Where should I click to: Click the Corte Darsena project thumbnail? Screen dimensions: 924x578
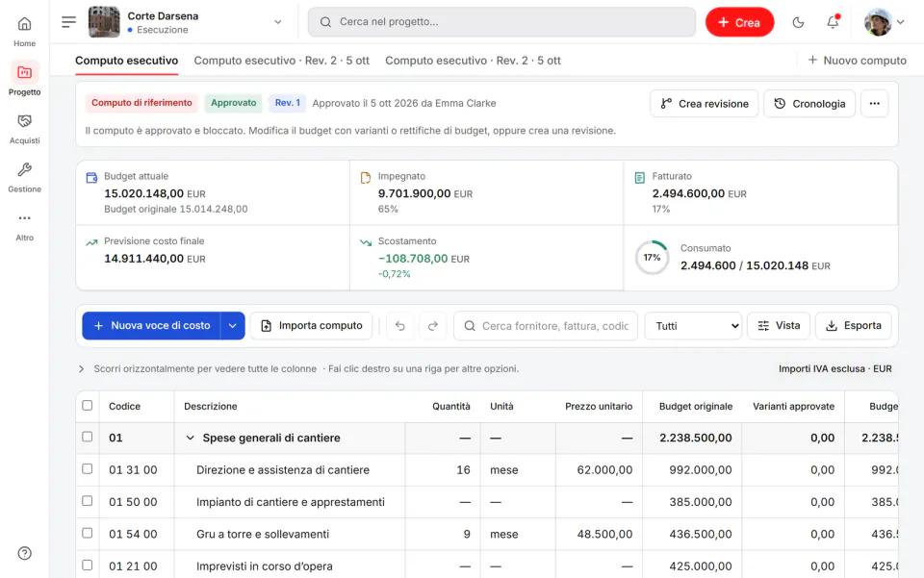click(x=104, y=22)
